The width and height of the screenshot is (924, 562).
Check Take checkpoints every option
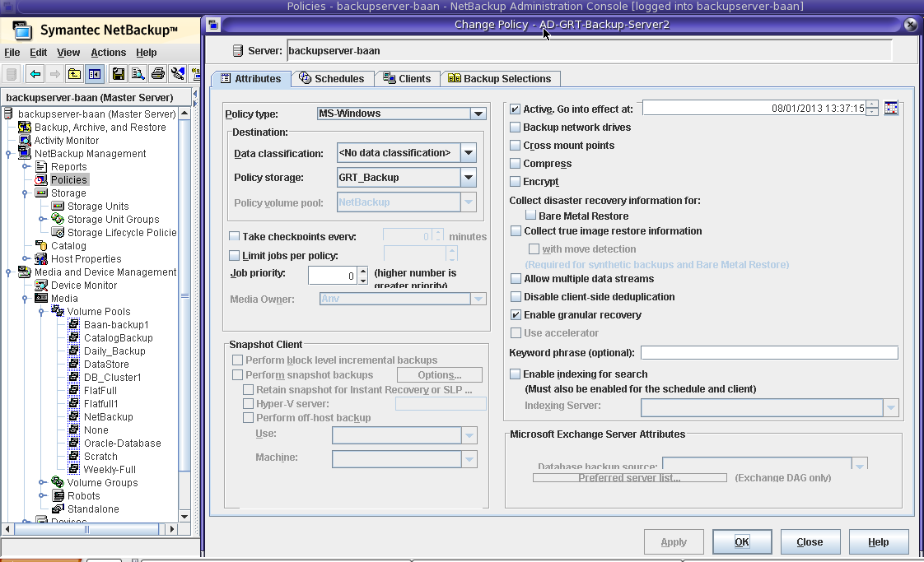[234, 236]
